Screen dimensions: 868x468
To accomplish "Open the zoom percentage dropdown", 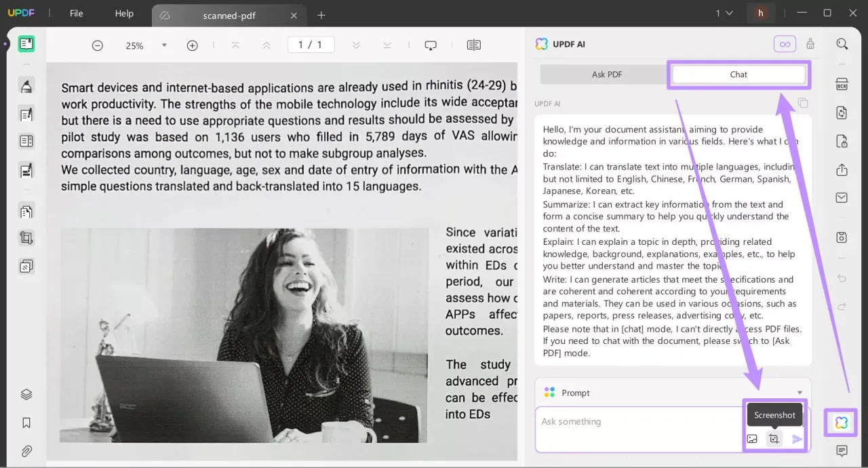I will click(163, 45).
